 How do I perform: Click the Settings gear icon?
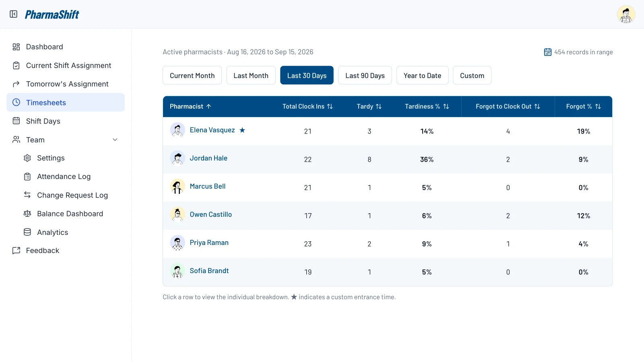click(27, 158)
